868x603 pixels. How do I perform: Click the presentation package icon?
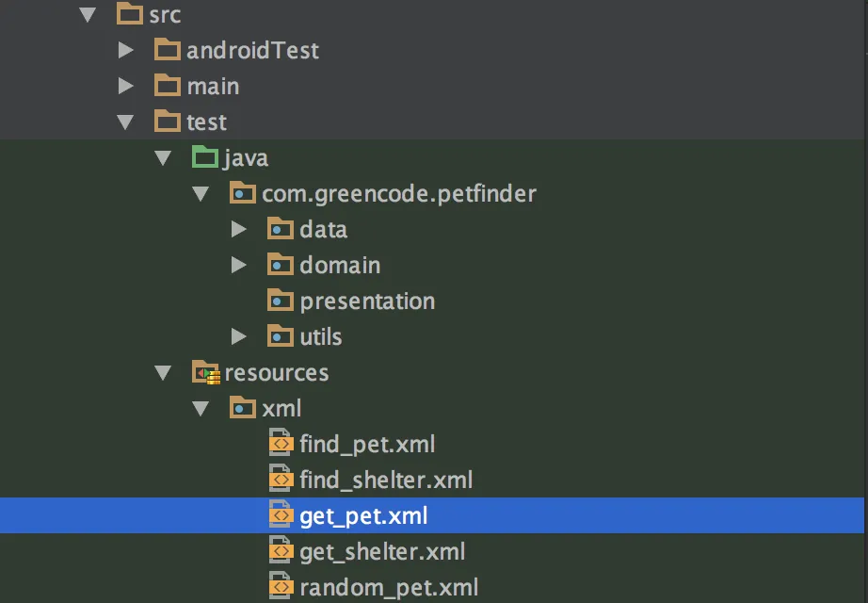click(281, 301)
